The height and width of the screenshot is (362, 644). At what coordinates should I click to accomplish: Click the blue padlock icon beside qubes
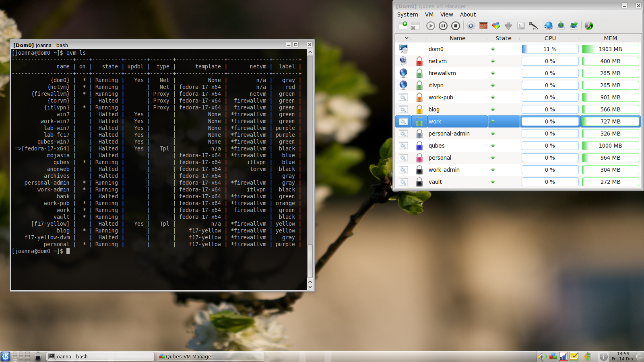[x=419, y=146]
